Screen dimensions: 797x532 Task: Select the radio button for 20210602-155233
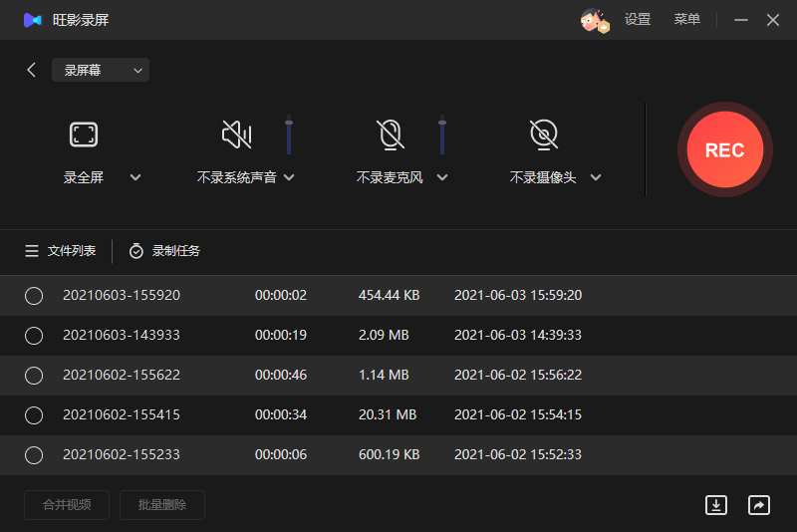pyautogui.click(x=34, y=455)
